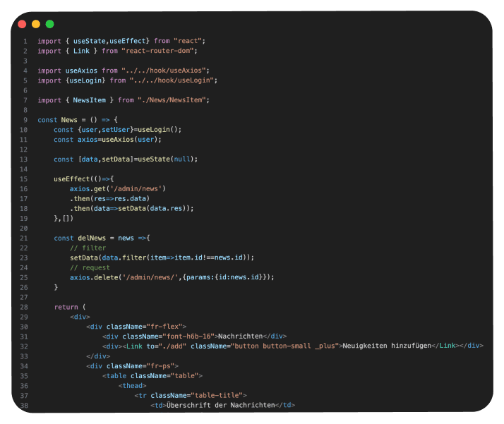Click the red close window button
The image size is (504, 424).
(22, 24)
